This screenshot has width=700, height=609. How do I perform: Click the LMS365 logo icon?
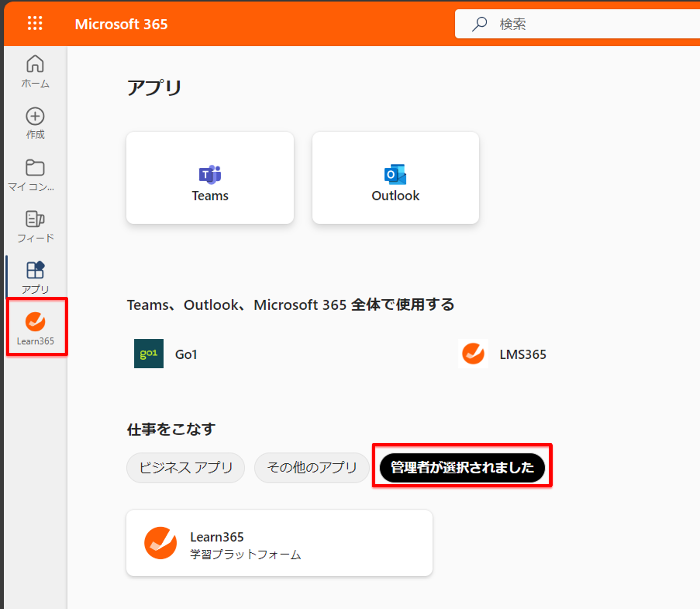(x=473, y=353)
